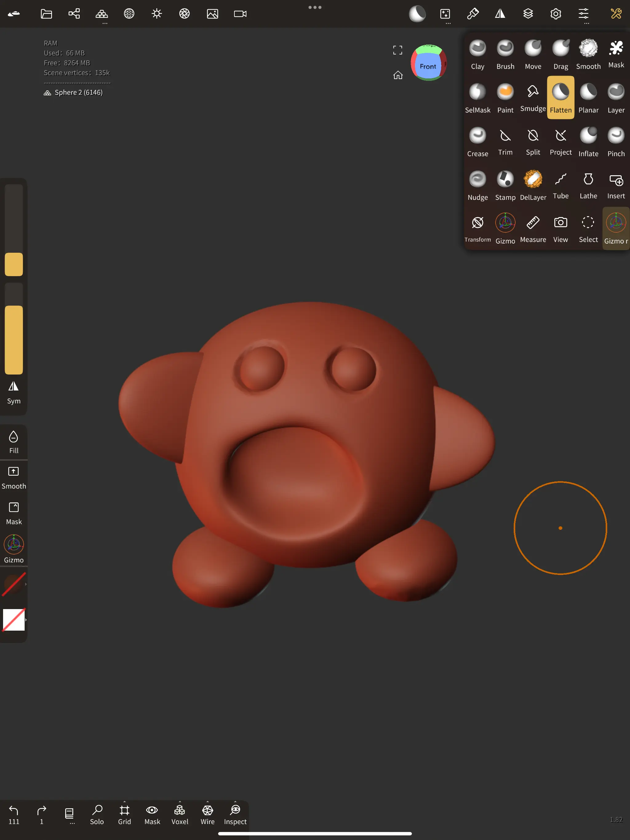Toggle the left sidebar Gizmo shortcut
Image resolution: width=630 pixels, height=840 pixels.
pyautogui.click(x=14, y=549)
